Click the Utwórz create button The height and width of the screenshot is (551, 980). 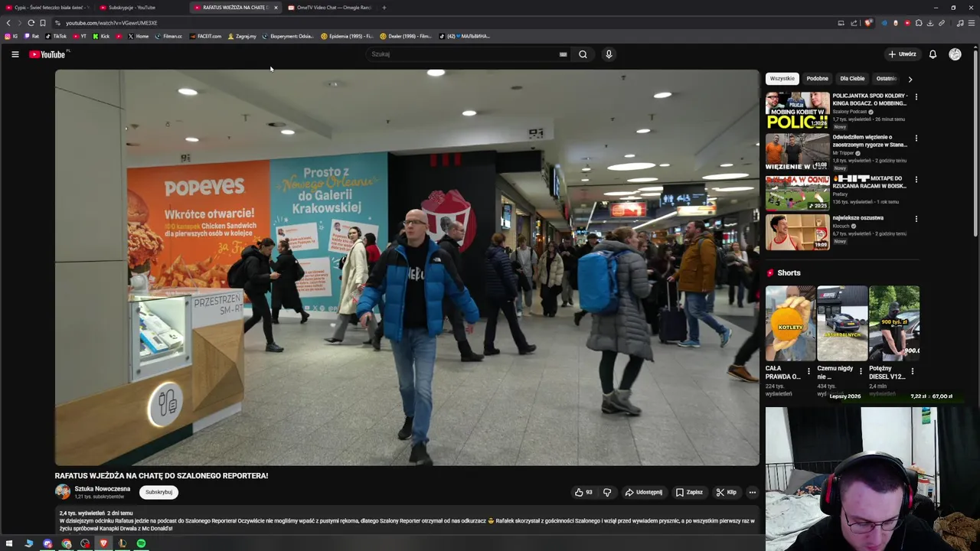[x=902, y=54]
